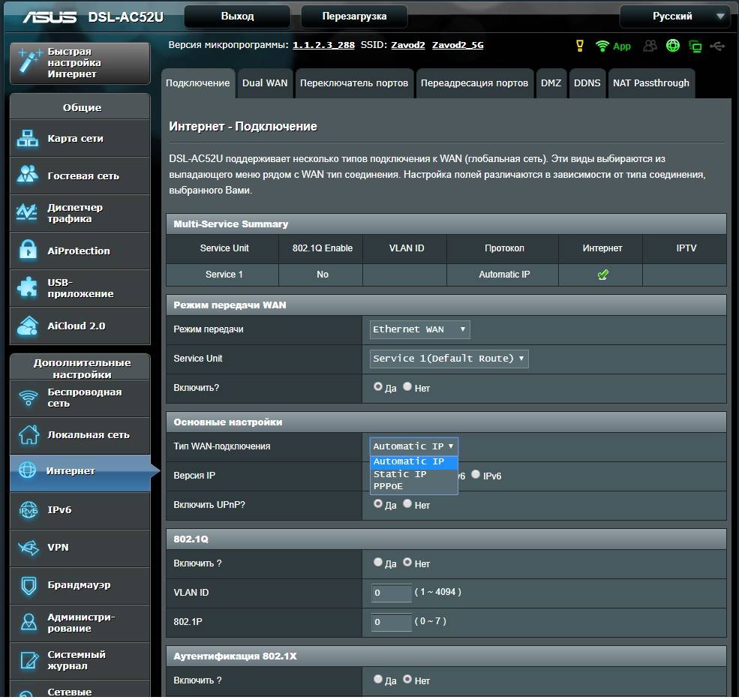This screenshot has width=739, height=700.
Task: Click the guest network users status icon
Action: pos(650,46)
